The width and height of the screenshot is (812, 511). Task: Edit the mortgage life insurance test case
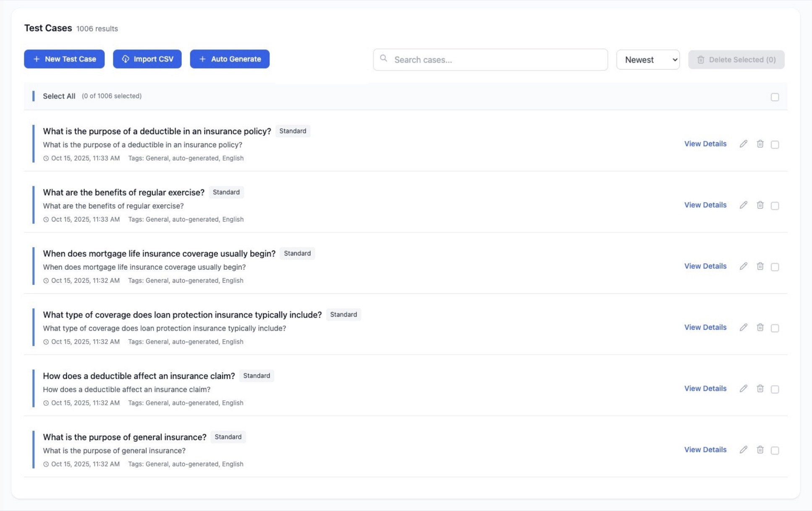[x=743, y=266]
